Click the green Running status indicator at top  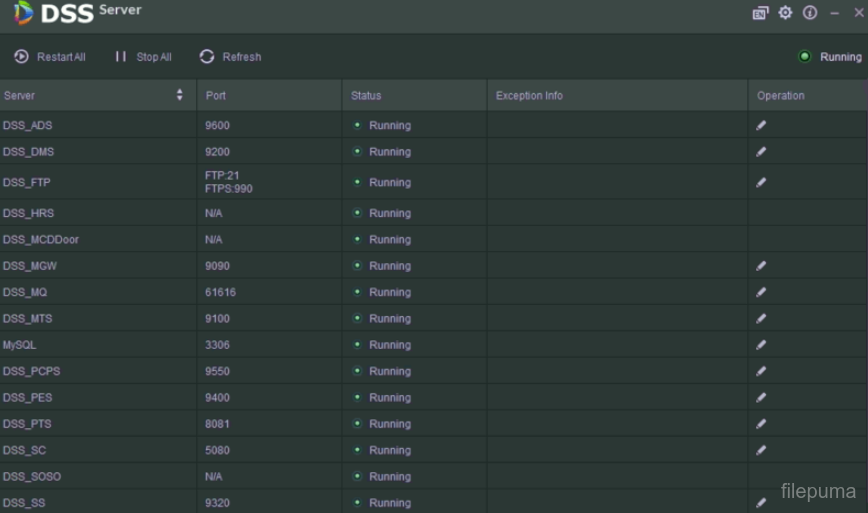click(805, 57)
